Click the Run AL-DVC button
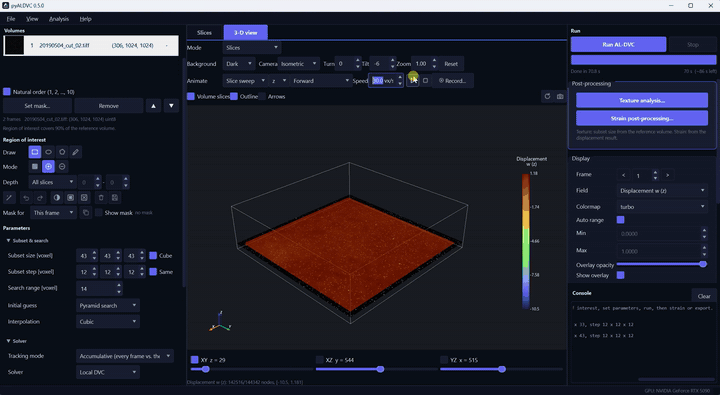This screenshot has width=720, height=395. pos(618,45)
